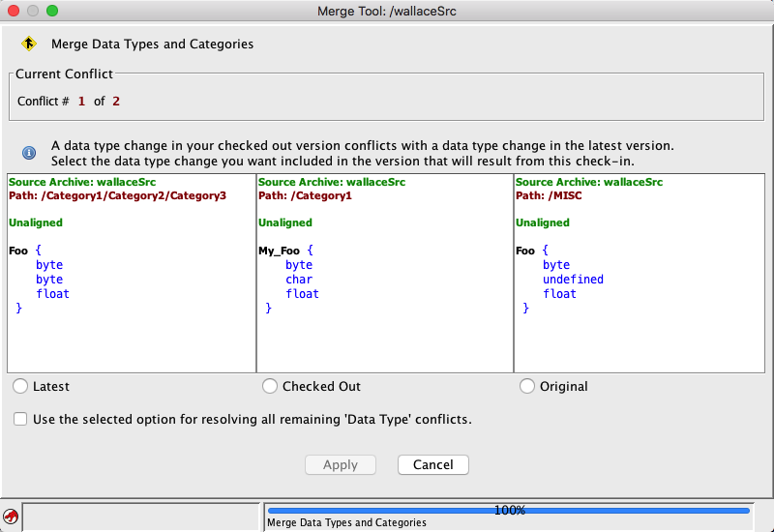This screenshot has width=774, height=532.
Task: Click the Merge Tool: /wallaceSrc title bar
Action: 387,11
